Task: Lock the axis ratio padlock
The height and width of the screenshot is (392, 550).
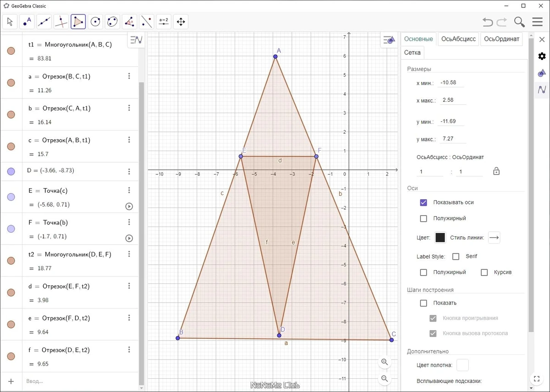Action: [496, 171]
